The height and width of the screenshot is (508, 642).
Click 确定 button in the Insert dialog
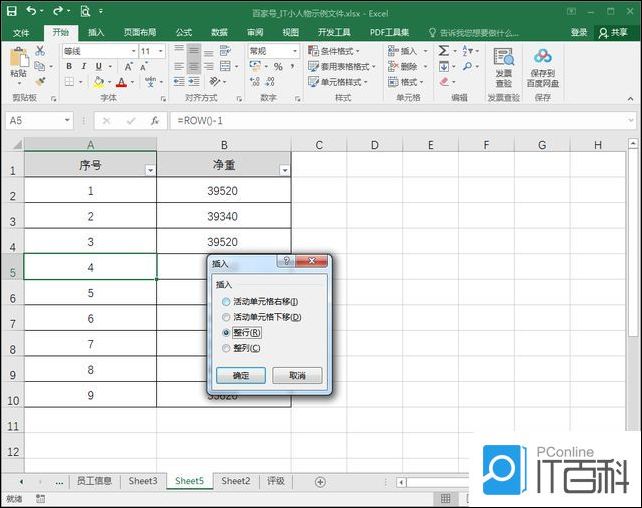tap(241, 376)
